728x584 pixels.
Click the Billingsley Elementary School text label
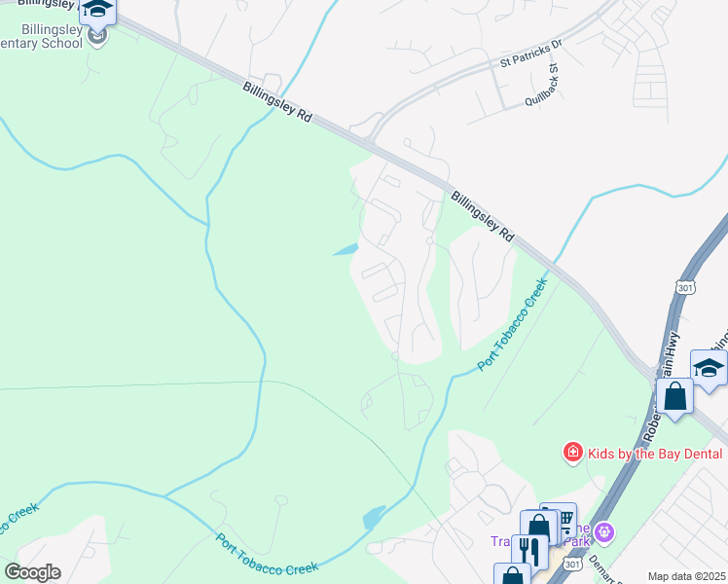pos(42,36)
